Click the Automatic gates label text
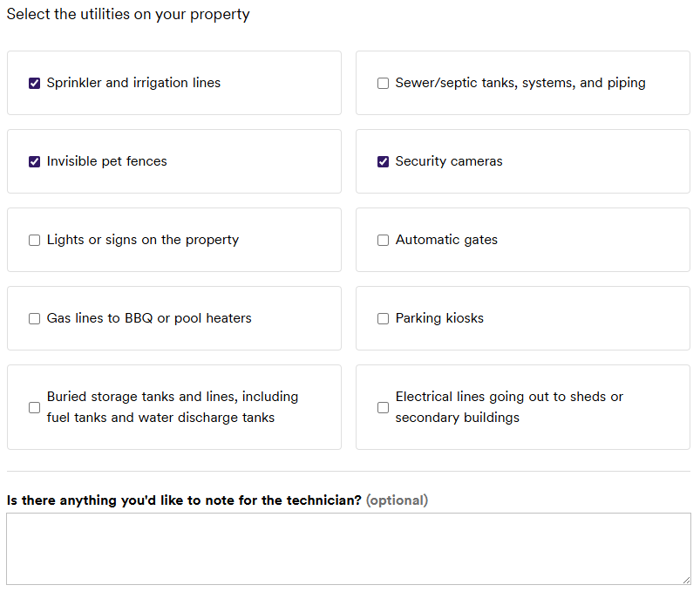Image resolution: width=700 pixels, height=592 pixels. point(448,240)
